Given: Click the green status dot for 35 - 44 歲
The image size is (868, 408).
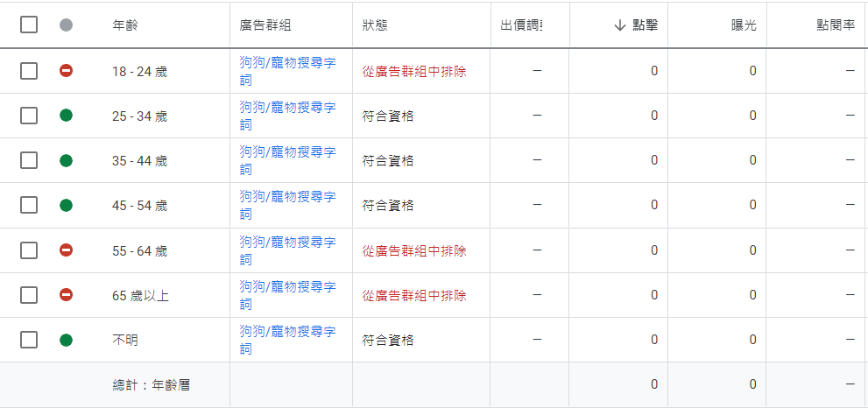Looking at the screenshot, I should (x=66, y=160).
